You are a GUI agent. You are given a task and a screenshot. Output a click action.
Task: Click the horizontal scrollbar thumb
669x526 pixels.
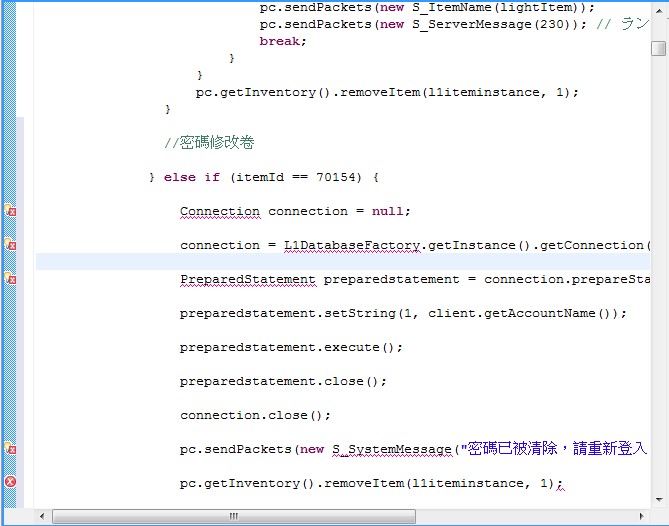tap(234, 517)
